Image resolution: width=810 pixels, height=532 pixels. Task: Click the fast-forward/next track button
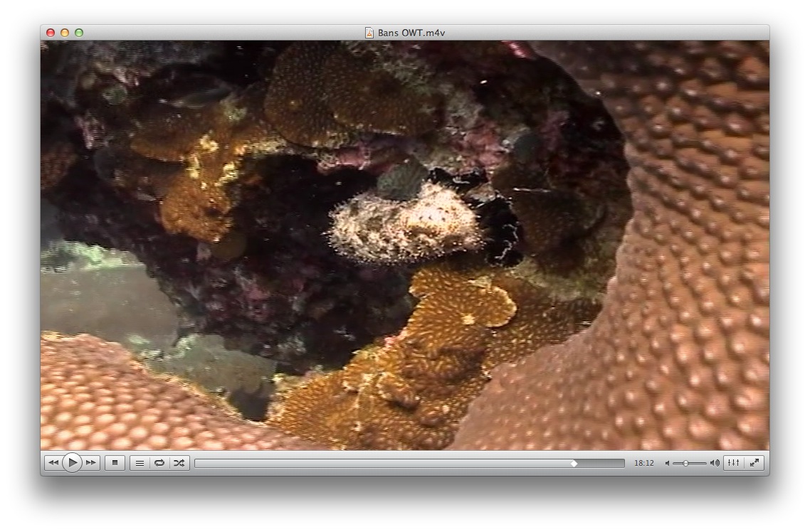click(x=91, y=463)
